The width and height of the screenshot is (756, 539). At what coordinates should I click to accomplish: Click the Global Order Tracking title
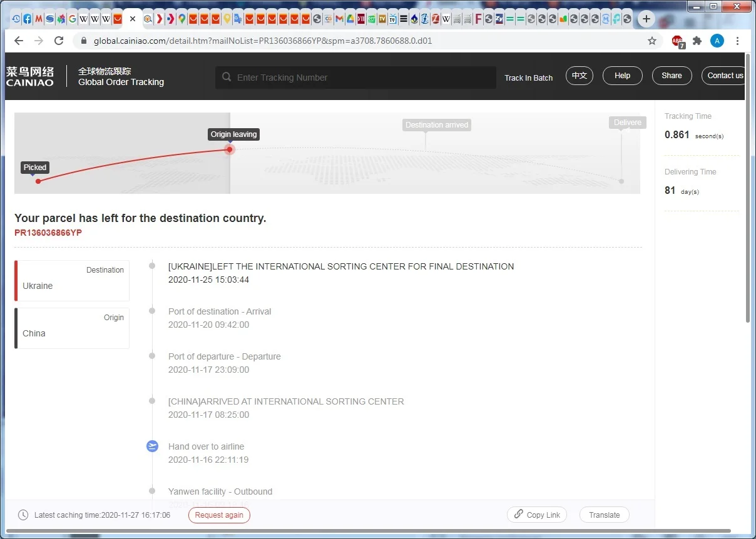pos(121,82)
